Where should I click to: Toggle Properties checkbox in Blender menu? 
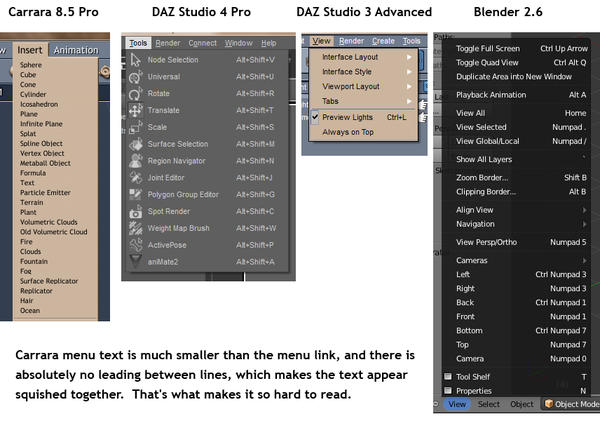coord(448,390)
